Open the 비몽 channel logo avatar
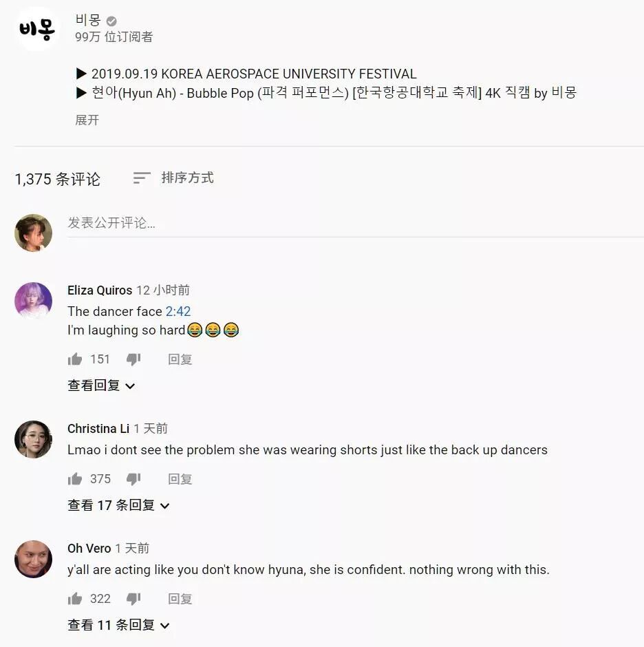The image size is (644, 647). tap(36, 29)
